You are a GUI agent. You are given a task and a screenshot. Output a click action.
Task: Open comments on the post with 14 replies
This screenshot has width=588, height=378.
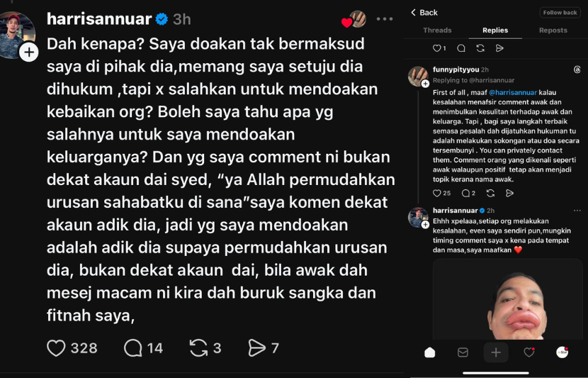point(132,348)
